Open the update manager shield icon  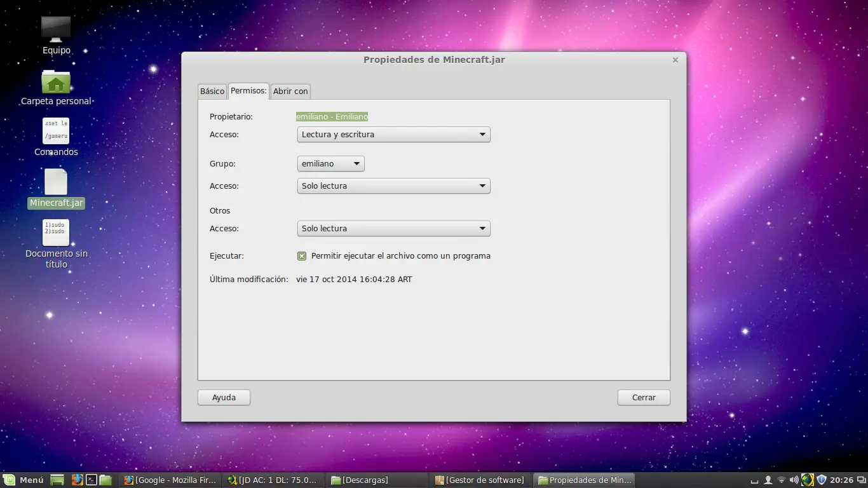click(822, 480)
